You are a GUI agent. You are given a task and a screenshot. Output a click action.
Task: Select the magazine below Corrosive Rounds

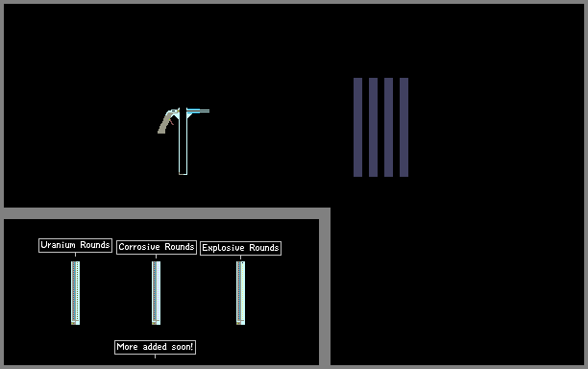coord(156,293)
